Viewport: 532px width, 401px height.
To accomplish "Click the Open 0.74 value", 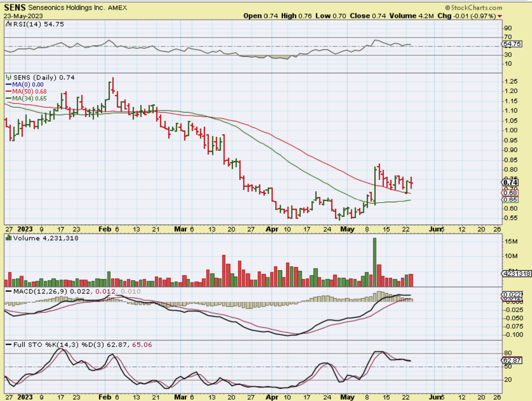I will coord(260,16).
